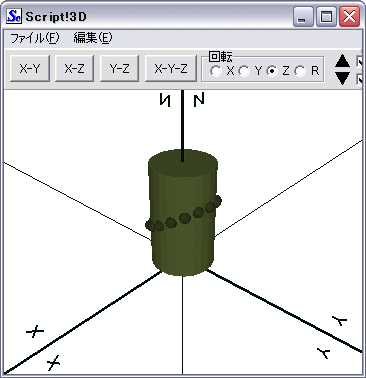
Task: Switch to the Y-Z view
Action: click(x=119, y=69)
